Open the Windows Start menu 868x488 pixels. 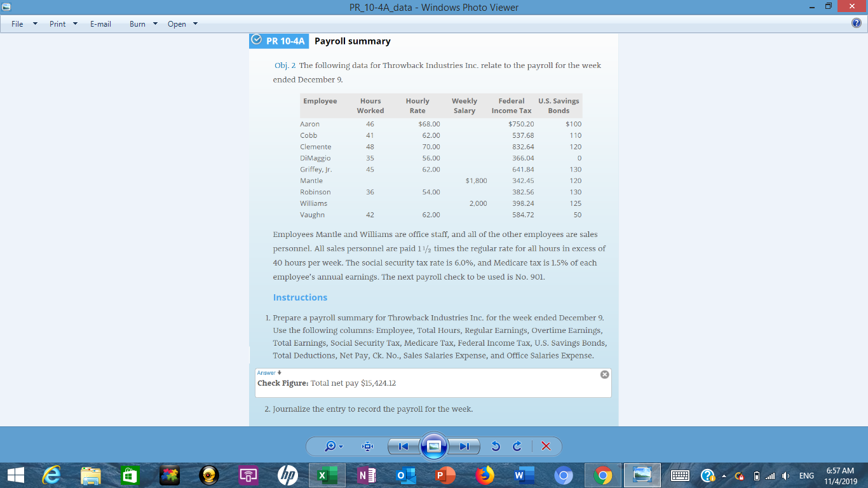click(x=17, y=475)
